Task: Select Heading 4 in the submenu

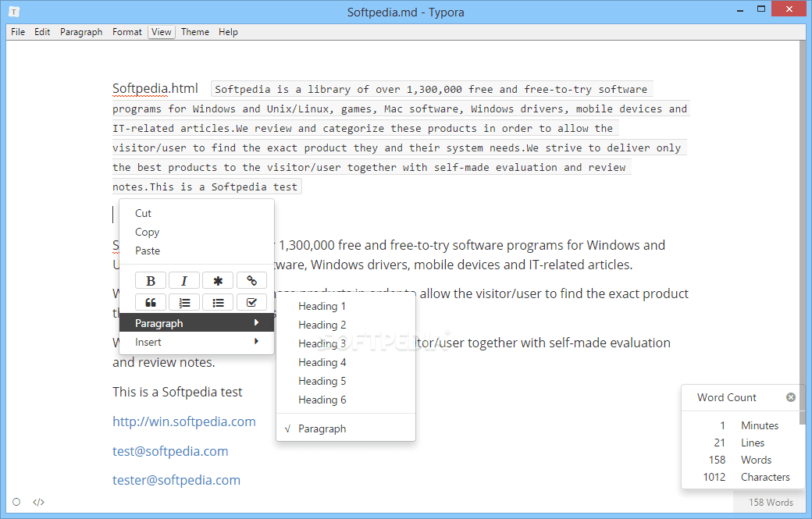Action: [346, 362]
